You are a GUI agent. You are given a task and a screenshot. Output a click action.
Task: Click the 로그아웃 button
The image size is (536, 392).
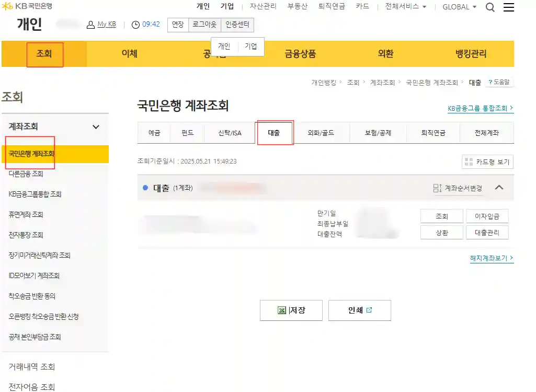pos(204,25)
